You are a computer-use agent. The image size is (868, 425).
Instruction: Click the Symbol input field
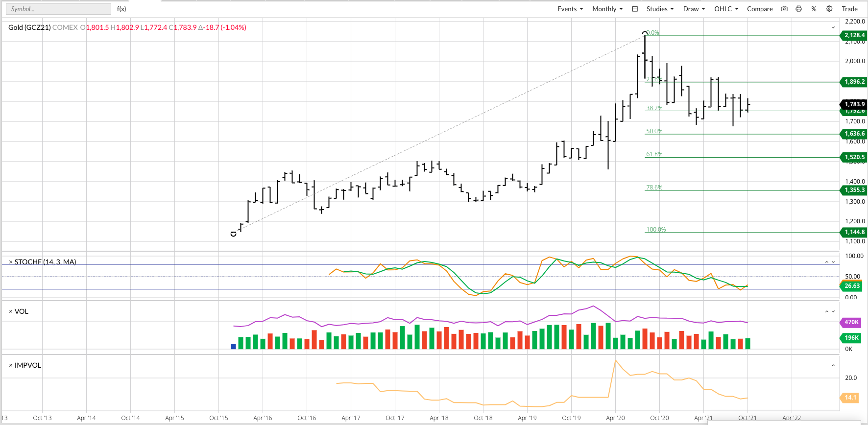point(58,9)
